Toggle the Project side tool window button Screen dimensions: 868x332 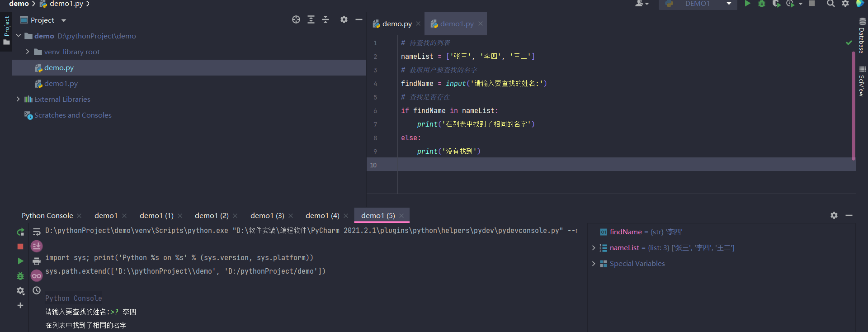pyautogui.click(x=6, y=31)
